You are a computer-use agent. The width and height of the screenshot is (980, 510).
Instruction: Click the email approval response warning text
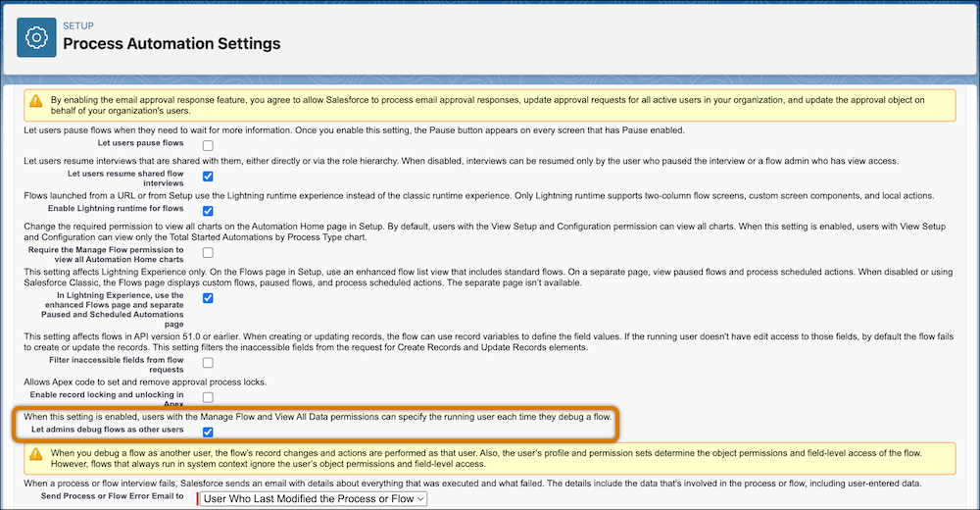487,105
